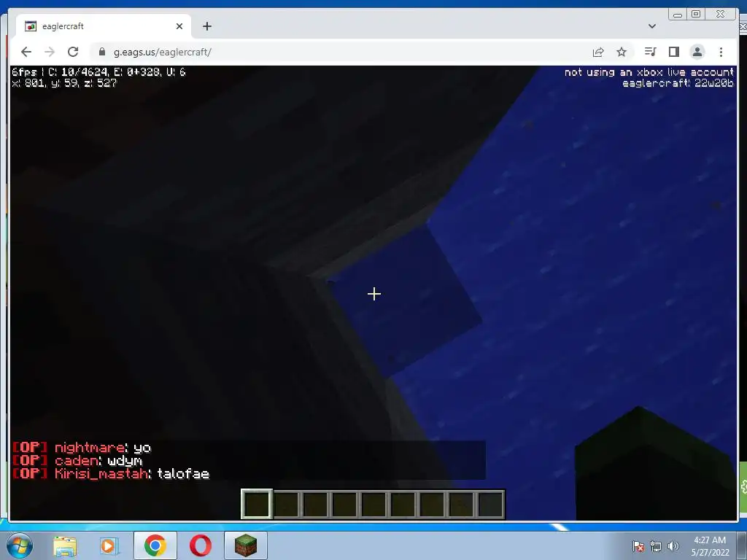This screenshot has height=560, width=747.
Task: Open a new tab with the plus button
Action: pyautogui.click(x=206, y=26)
